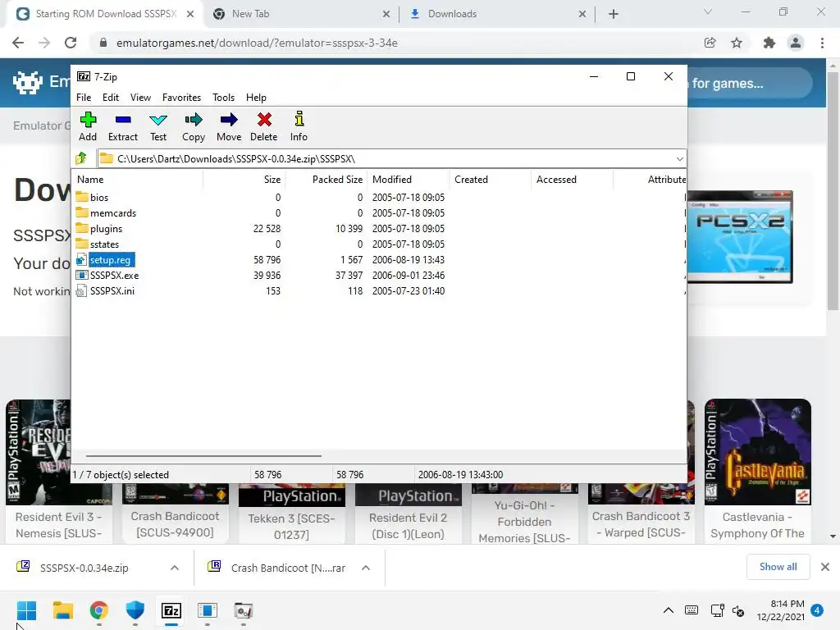840x630 pixels.
Task: Open the Tools menu
Action: point(223,98)
